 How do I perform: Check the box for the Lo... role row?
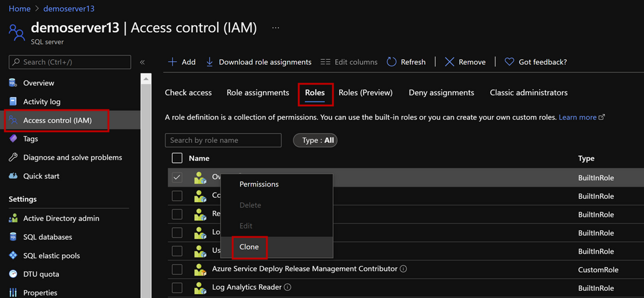coord(177,233)
